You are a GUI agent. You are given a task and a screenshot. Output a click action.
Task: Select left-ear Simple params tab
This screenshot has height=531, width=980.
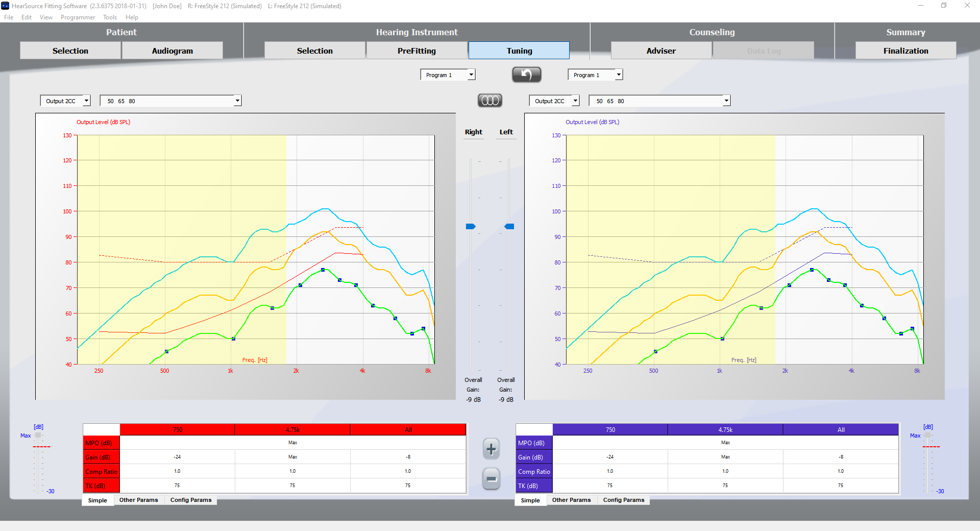(530, 500)
